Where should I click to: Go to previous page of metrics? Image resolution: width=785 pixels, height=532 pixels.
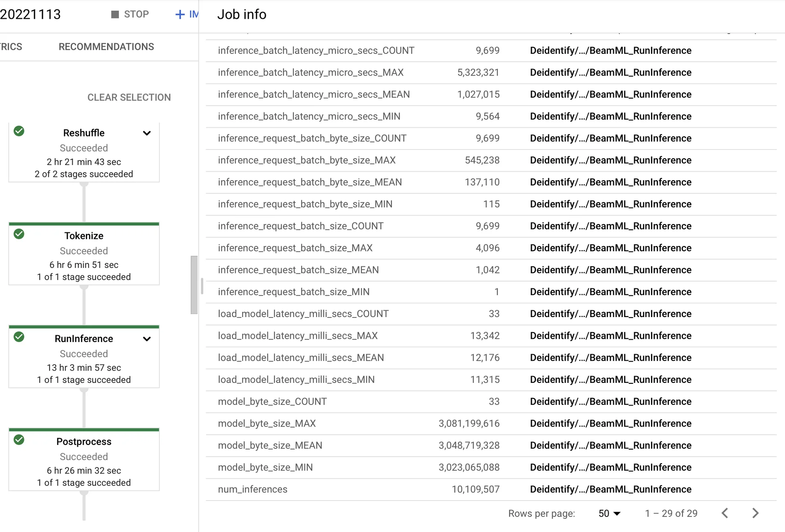(x=725, y=513)
